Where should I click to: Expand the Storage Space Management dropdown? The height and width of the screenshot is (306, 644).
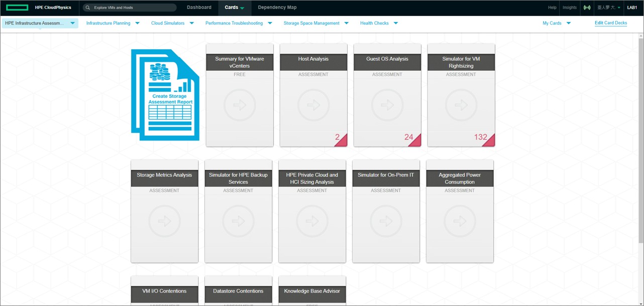tap(346, 23)
